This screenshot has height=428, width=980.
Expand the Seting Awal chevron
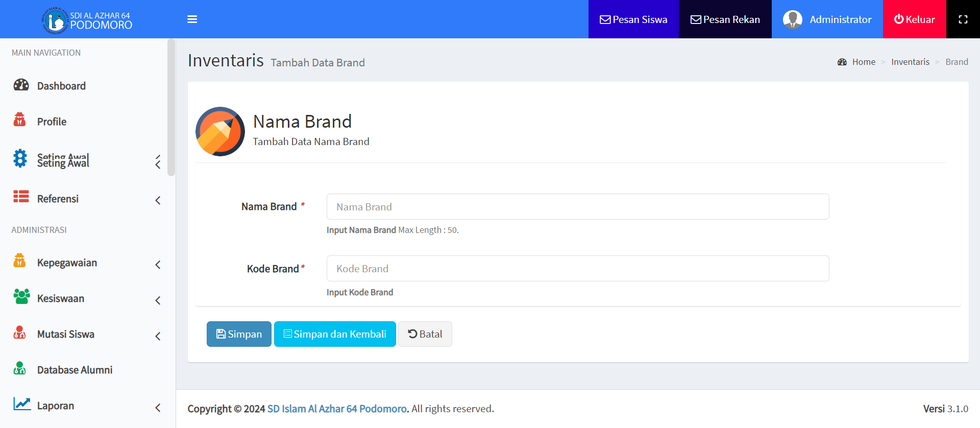coord(158,162)
